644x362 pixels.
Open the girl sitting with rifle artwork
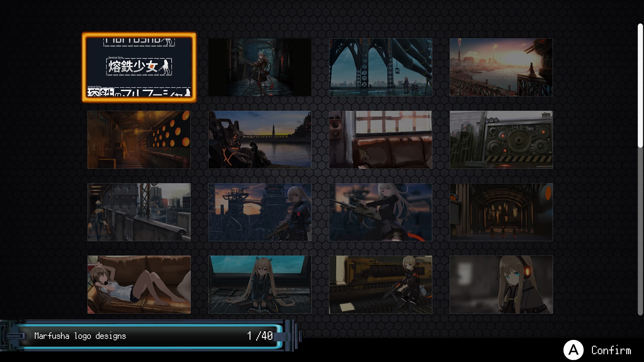[260, 284]
